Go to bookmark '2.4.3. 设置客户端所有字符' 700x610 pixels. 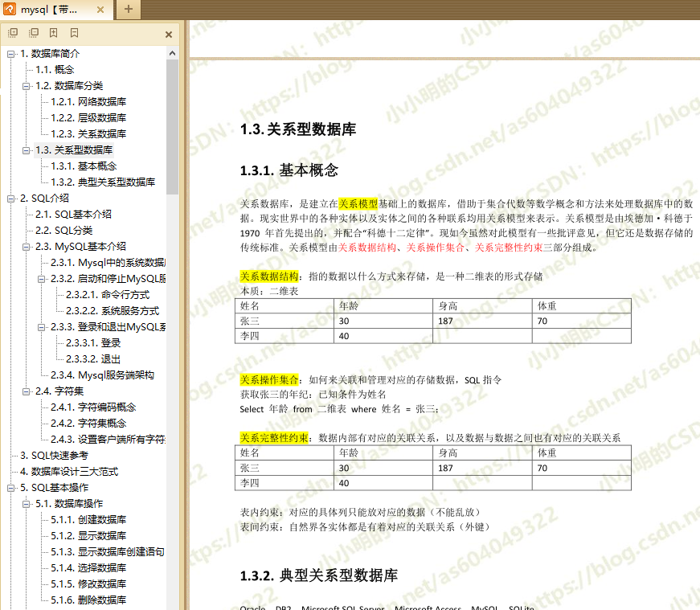coord(108,440)
